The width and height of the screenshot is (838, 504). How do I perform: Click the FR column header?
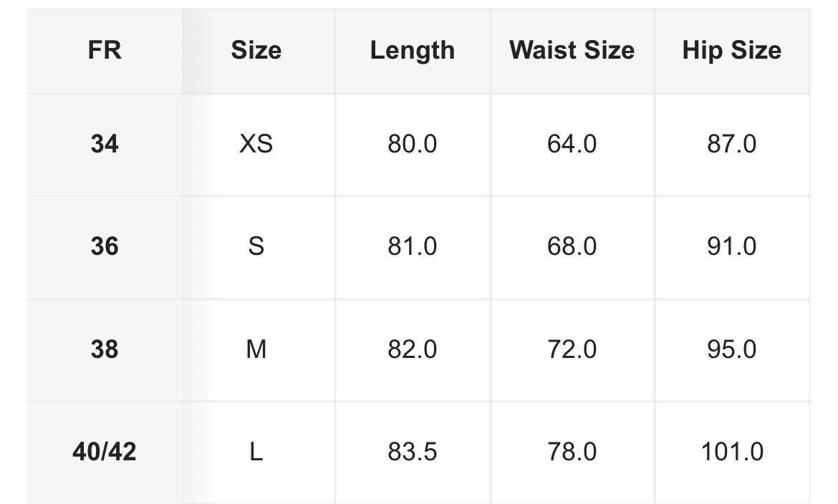point(105,50)
